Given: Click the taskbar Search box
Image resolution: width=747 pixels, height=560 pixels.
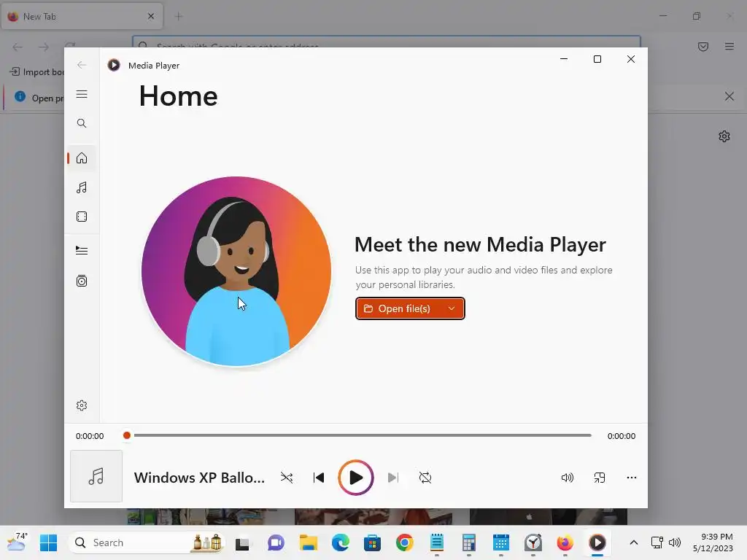Looking at the screenshot, I should [x=147, y=542].
